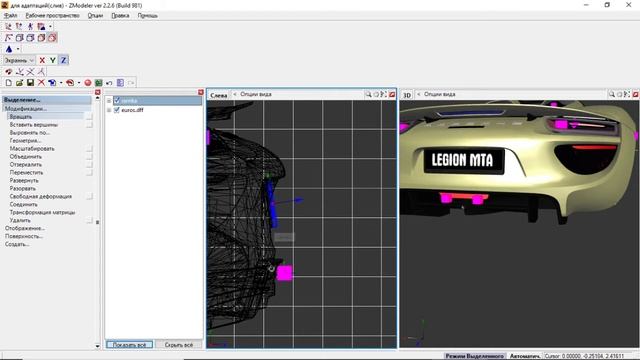This screenshot has width=640, height=360.
Task: Open the Опции menu
Action: (x=95, y=16)
